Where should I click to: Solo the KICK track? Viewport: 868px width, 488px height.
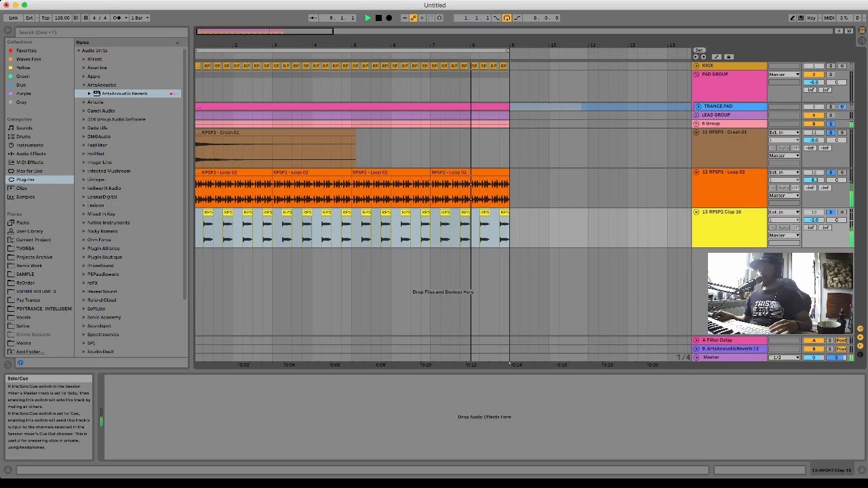pyautogui.click(x=831, y=66)
